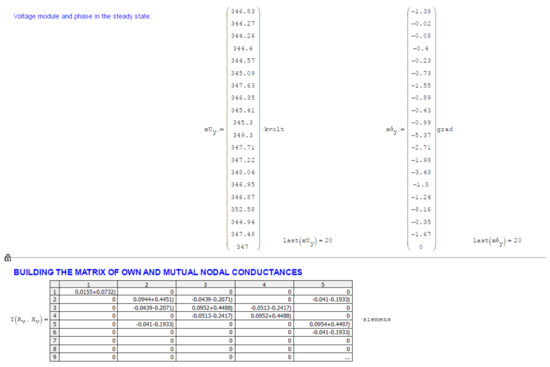Viewport: 550px width, 367px height.
Task: Select phase value -1.67
Action: pyautogui.click(x=421, y=234)
